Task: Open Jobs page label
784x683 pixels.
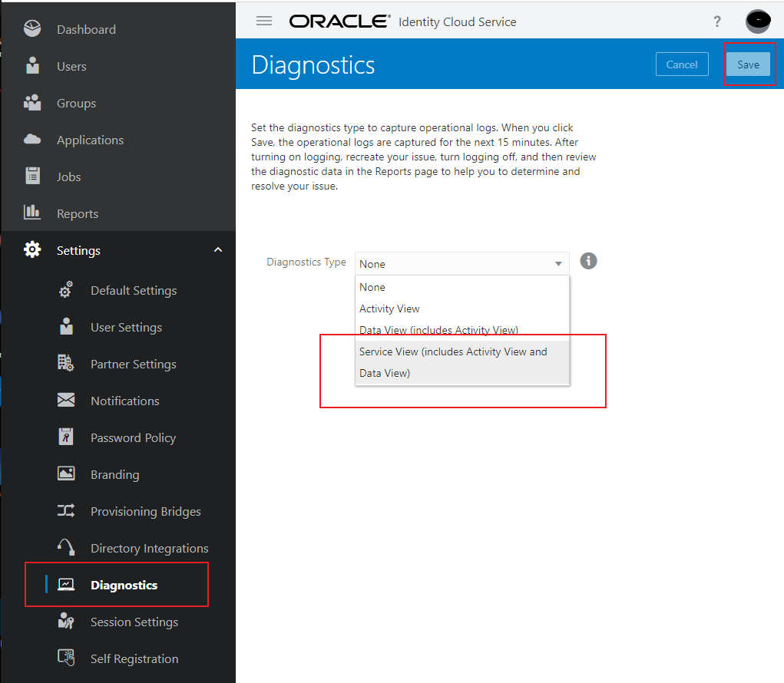Action: [68, 177]
